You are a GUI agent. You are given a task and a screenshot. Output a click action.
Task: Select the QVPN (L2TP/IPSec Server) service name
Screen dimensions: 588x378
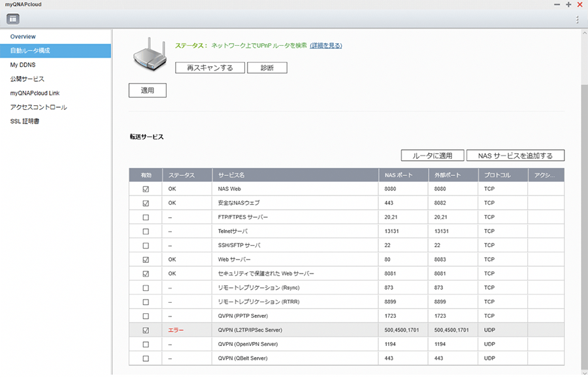coord(250,330)
